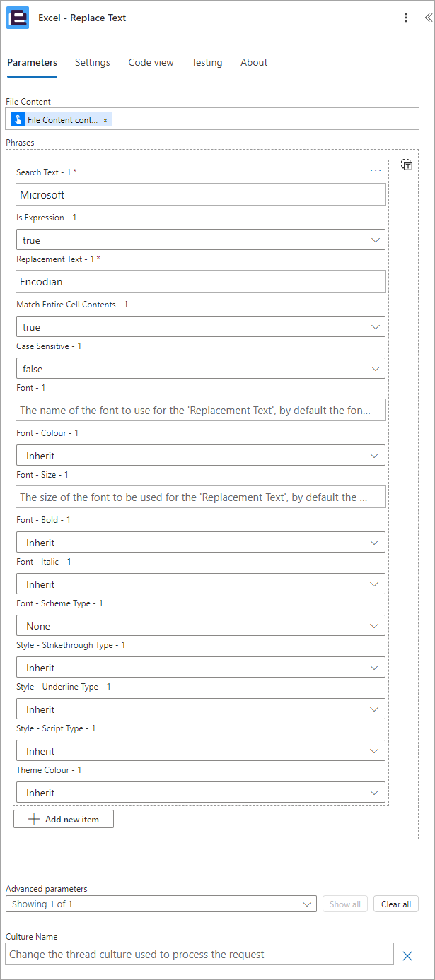Click the Clear all button

point(396,904)
